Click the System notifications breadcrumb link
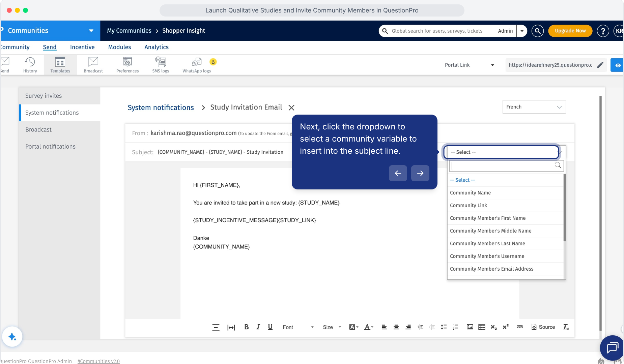Screen dimensions: 624x364 pyautogui.click(x=161, y=108)
